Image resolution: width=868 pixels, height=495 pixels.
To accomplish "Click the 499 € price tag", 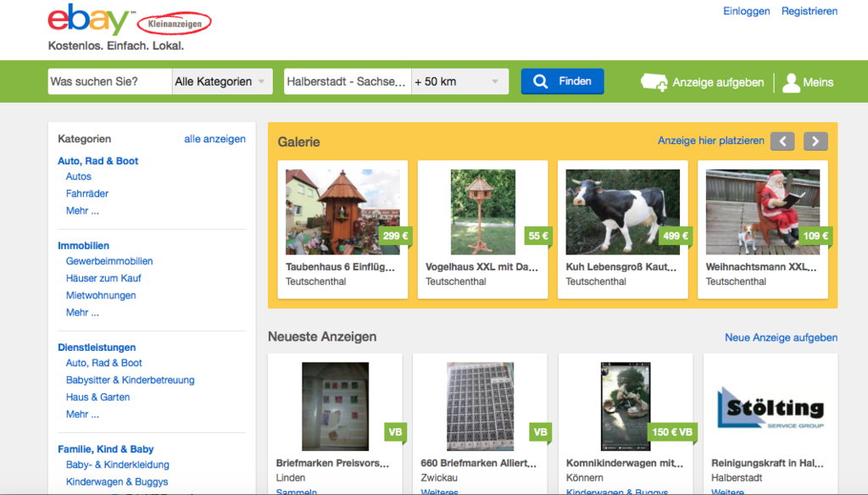I will click(676, 236).
